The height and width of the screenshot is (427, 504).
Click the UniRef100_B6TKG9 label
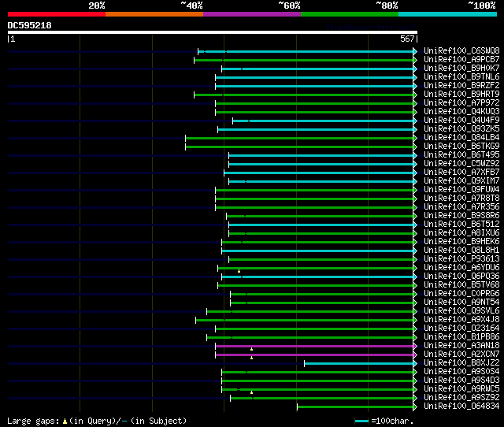click(461, 146)
